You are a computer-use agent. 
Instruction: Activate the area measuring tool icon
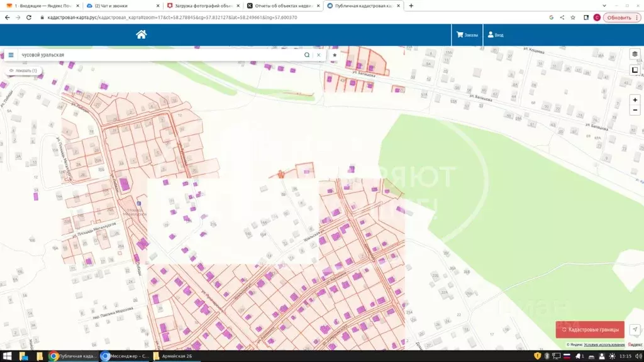click(635, 70)
